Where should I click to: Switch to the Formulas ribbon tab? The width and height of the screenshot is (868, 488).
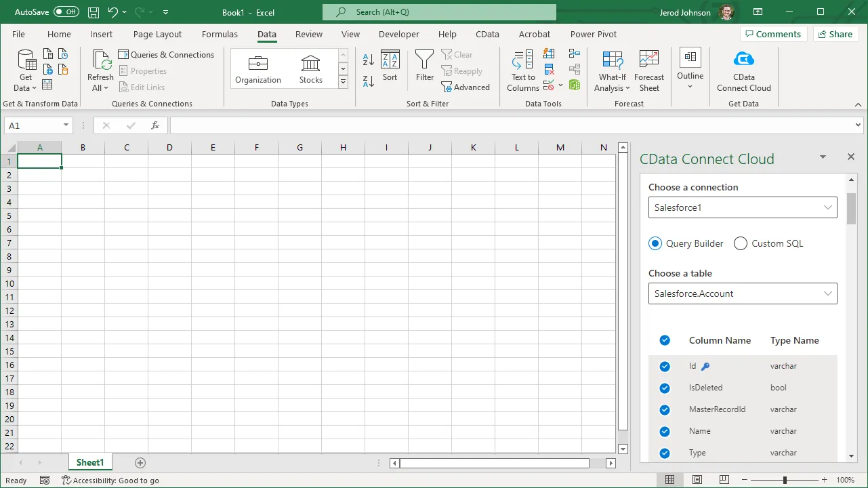click(x=220, y=34)
